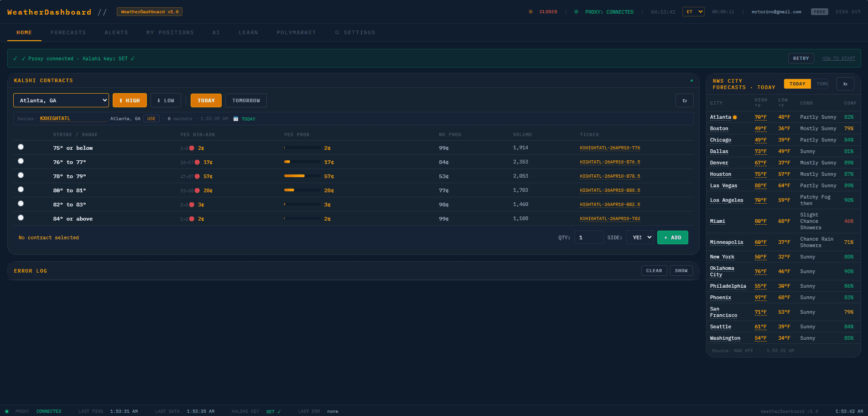
Task: Refresh the Kalshi contracts list
Action: point(684,100)
